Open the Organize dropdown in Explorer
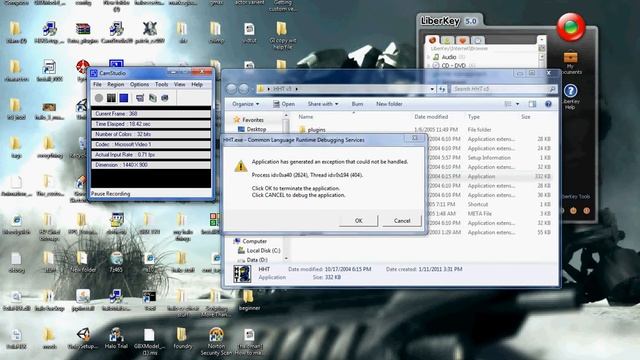640x360 pixels. tap(245, 104)
